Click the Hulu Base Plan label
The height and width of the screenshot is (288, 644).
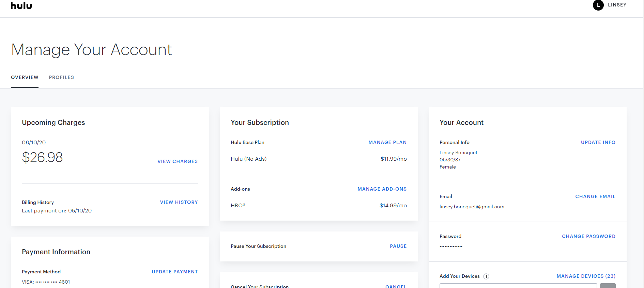247,142
